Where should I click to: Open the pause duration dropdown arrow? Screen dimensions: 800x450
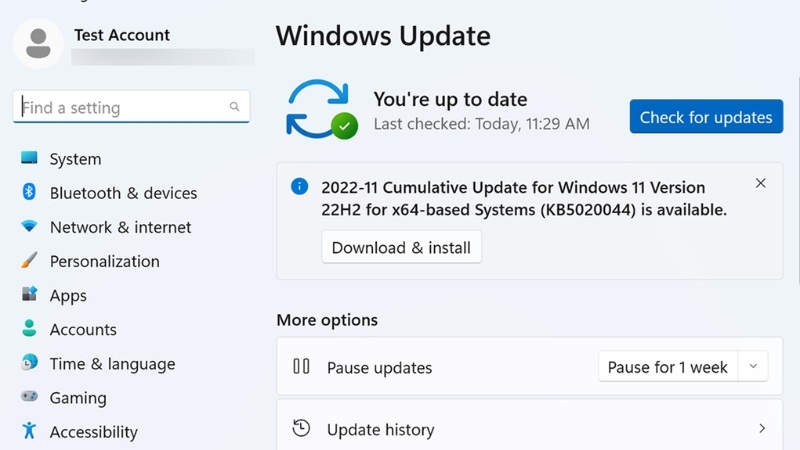click(753, 366)
